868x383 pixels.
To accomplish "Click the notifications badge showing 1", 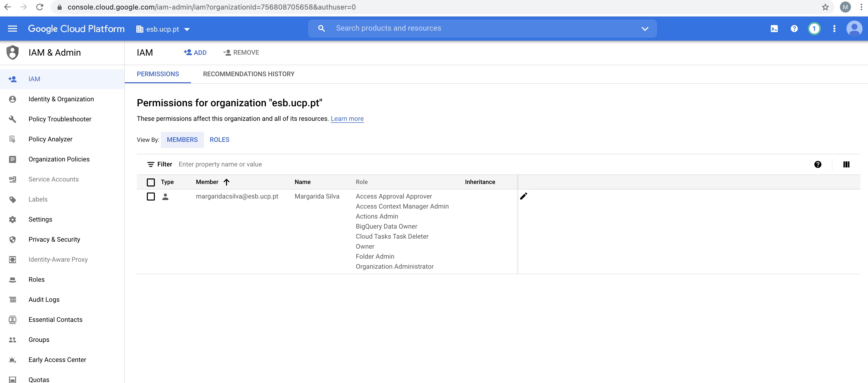I will click(814, 29).
